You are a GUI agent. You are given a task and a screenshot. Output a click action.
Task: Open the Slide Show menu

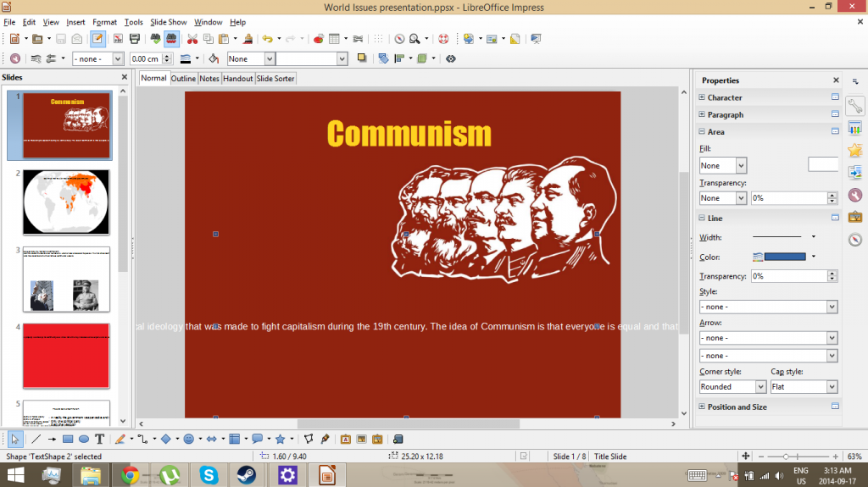click(x=169, y=22)
